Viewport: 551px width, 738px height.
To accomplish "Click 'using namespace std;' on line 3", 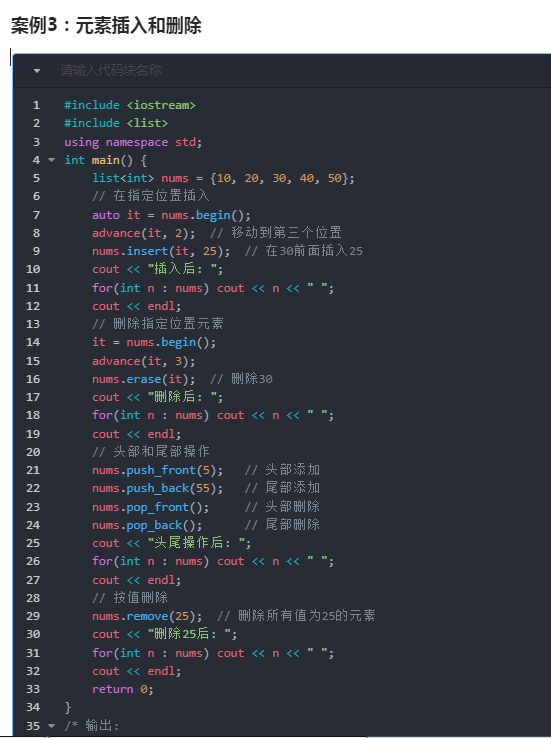I will tap(133, 142).
